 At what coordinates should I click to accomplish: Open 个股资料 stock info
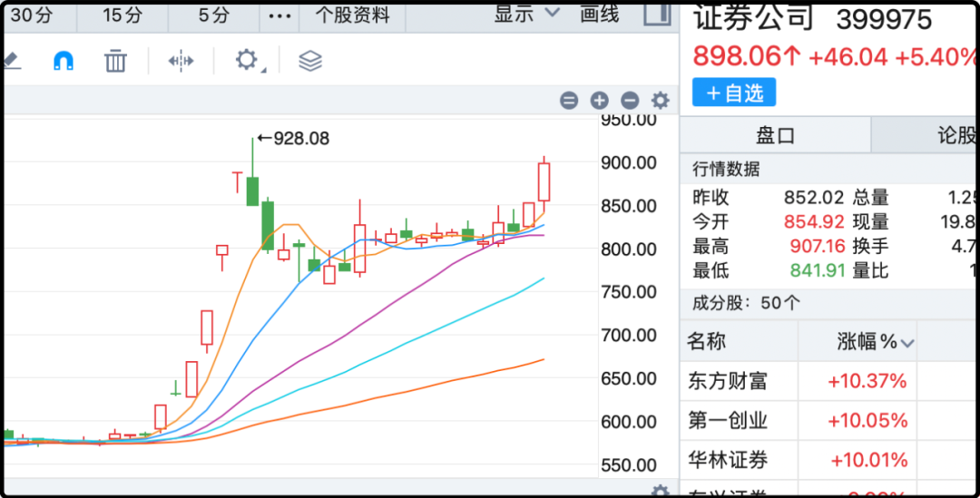pos(352,15)
